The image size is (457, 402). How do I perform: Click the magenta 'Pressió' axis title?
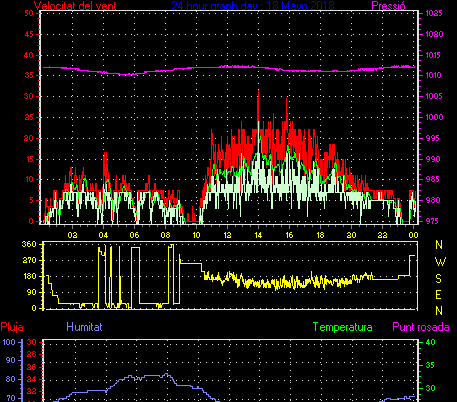point(388,6)
